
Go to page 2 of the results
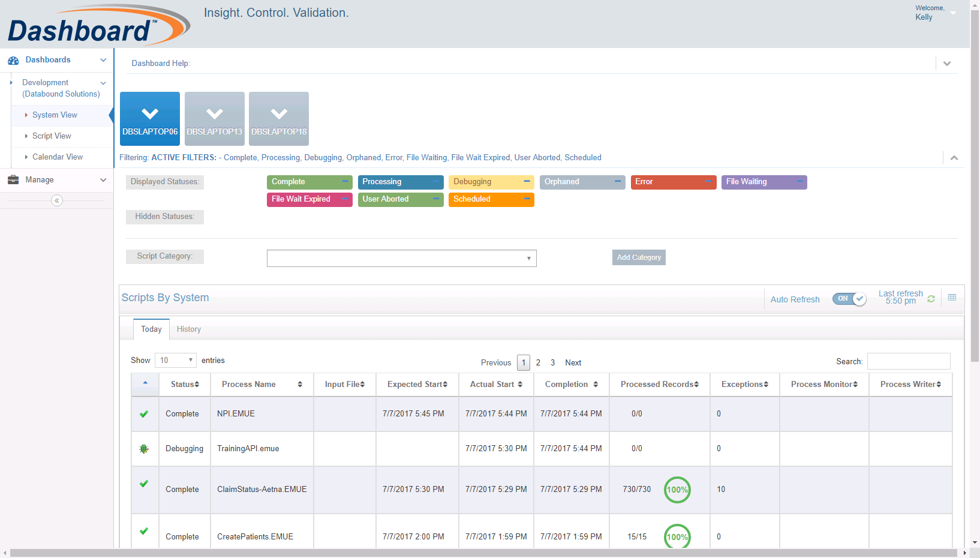pyautogui.click(x=538, y=362)
